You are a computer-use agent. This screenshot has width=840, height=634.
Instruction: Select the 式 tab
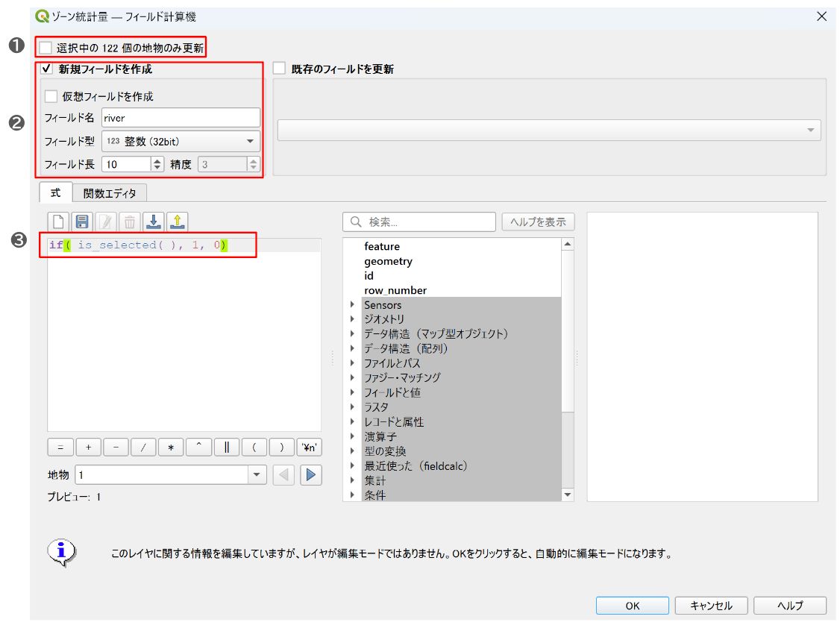pos(56,192)
